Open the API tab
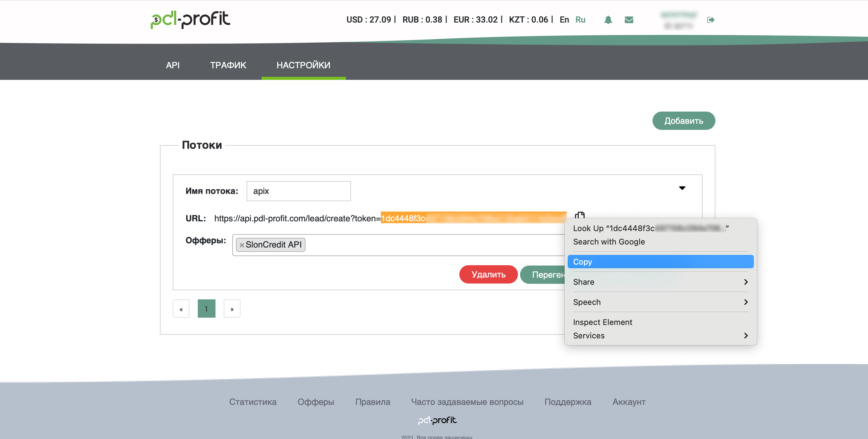Screen dimensions: 868x439 pyautogui.click(x=172, y=65)
